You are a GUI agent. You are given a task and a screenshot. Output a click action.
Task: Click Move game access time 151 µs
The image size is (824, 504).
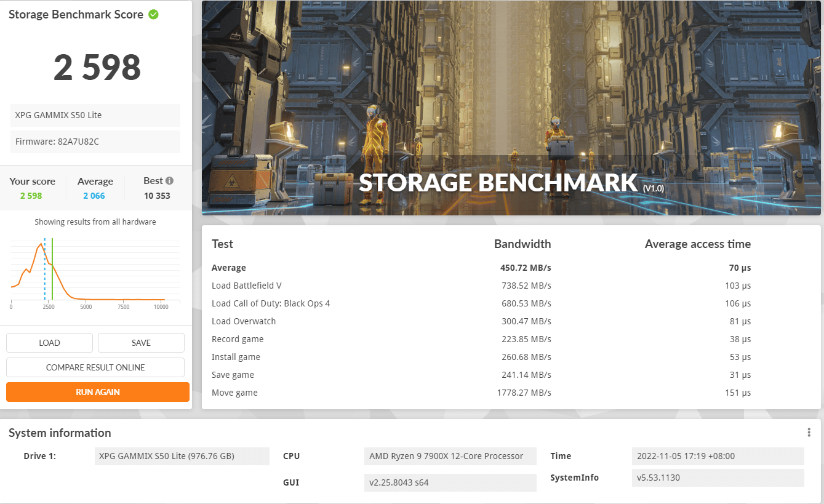(738, 393)
